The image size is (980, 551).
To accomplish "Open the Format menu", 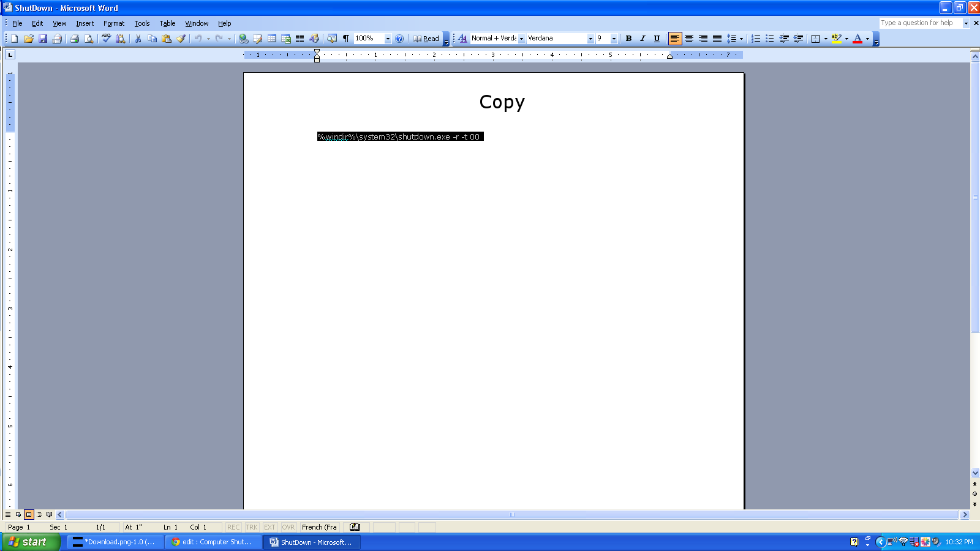I will point(114,23).
